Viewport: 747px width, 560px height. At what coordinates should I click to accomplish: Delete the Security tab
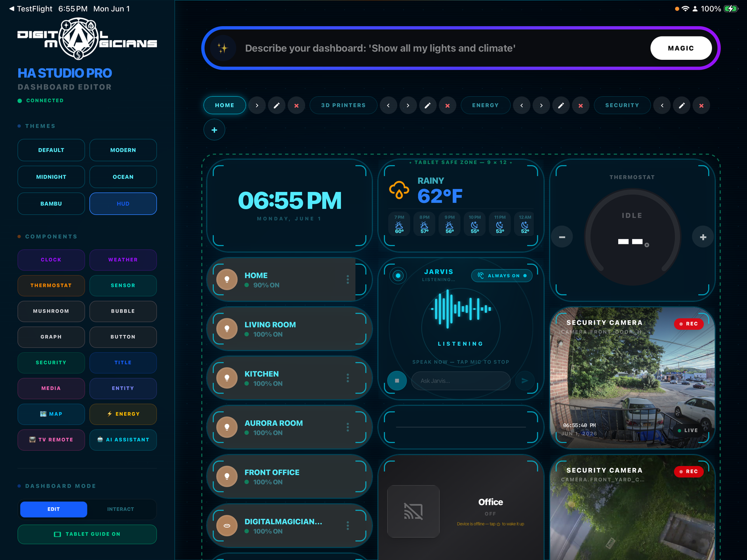[x=701, y=106]
